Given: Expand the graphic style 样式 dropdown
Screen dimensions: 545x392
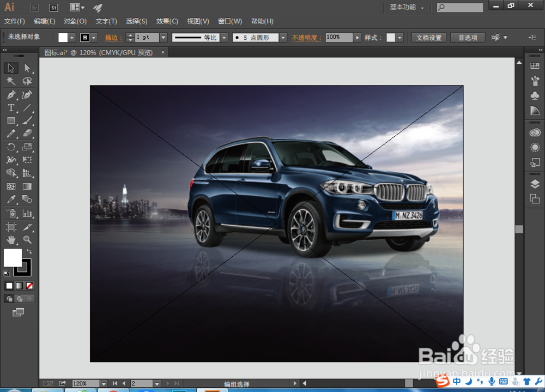Looking at the screenshot, I should [x=399, y=38].
